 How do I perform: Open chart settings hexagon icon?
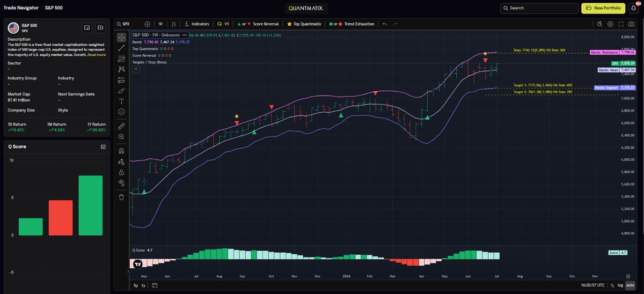[610, 24]
